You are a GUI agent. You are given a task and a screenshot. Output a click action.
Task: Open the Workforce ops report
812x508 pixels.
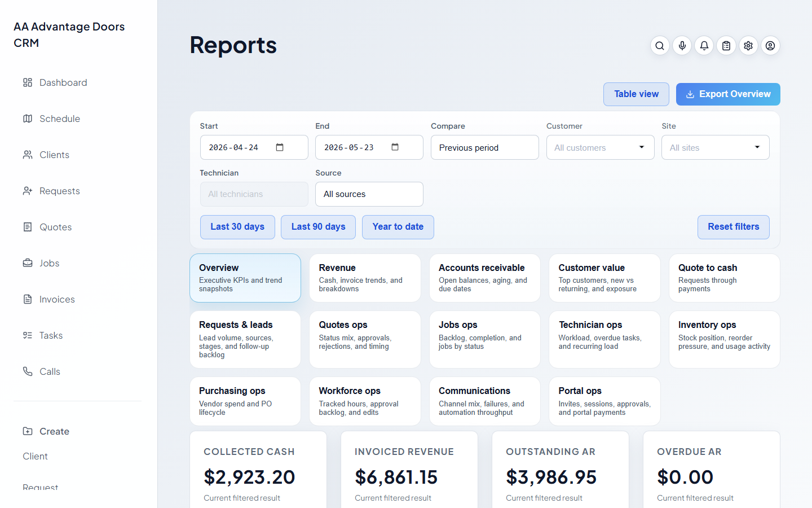[x=365, y=401]
